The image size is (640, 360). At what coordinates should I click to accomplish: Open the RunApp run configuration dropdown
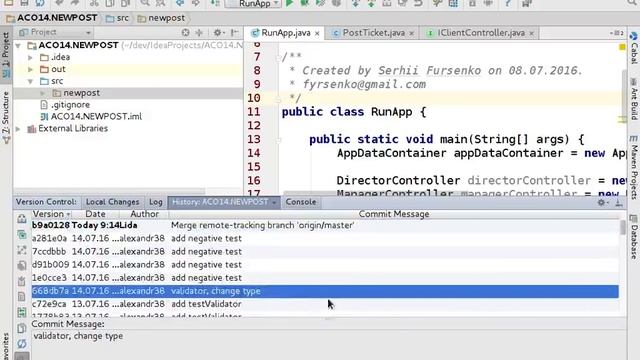[253, 3]
